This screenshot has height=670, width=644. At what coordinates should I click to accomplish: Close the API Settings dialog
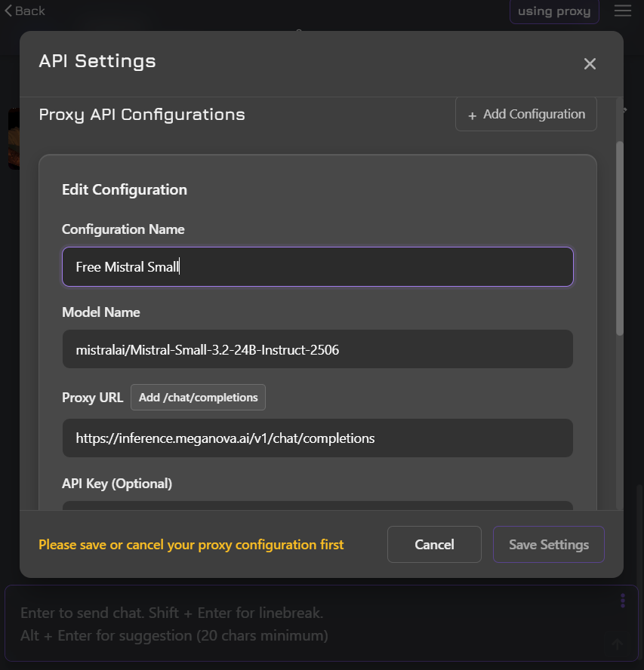[590, 64]
